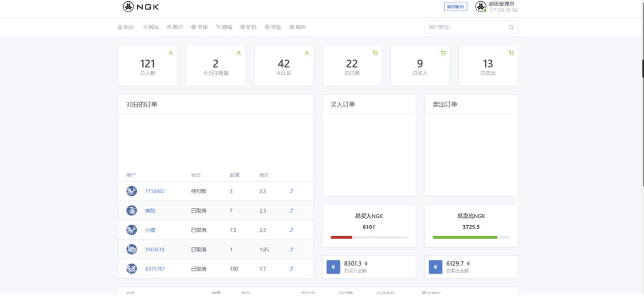This screenshot has width=644, height=298.
Task: Click the NGK logo icon
Action: pyautogui.click(x=128, y=6)
